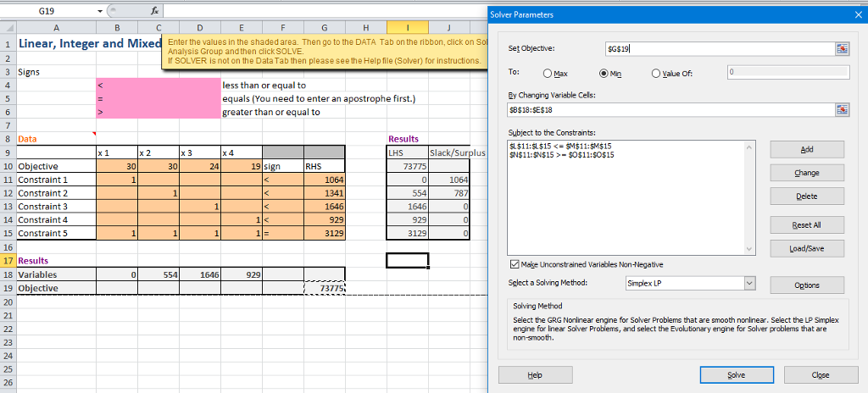Screen dimensions: 868x393
Task: Click the 'greater than or equal to' text
Action: click(271, 112)
